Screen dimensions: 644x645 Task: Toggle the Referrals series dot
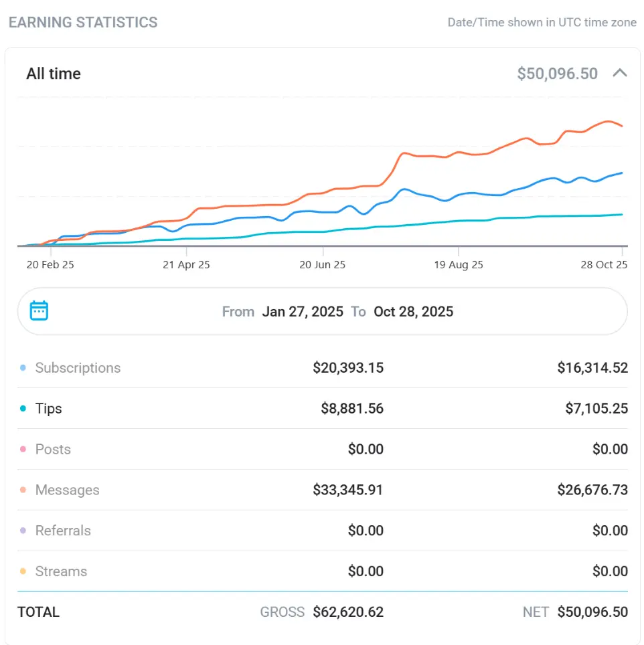pyautogui.click(x=23, y=531)
